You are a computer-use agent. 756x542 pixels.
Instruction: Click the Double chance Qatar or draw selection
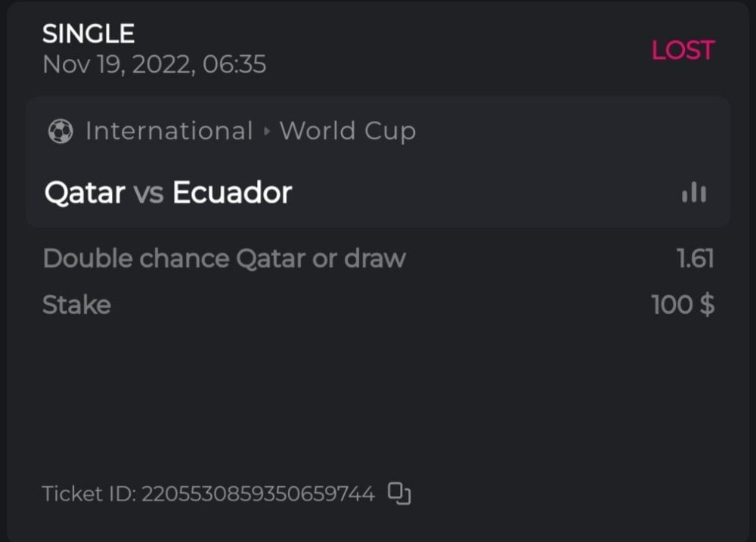click(225, 259)
